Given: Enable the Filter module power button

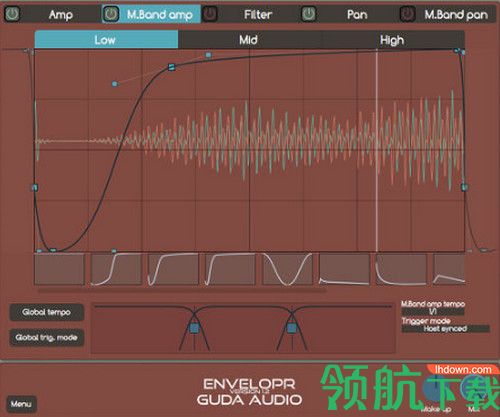Looking at the screenshot, I should click(x=210, y=14).
